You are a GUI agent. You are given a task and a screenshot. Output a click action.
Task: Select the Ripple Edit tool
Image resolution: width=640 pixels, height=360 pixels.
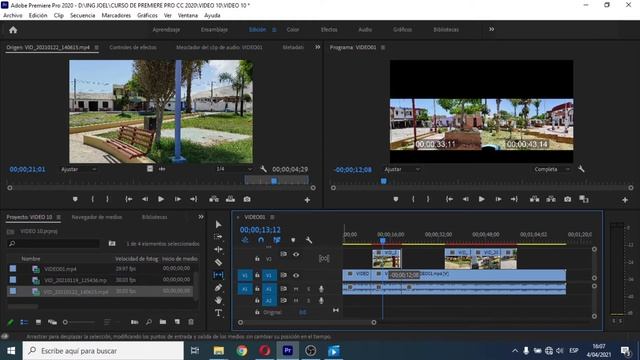[218, 249]
